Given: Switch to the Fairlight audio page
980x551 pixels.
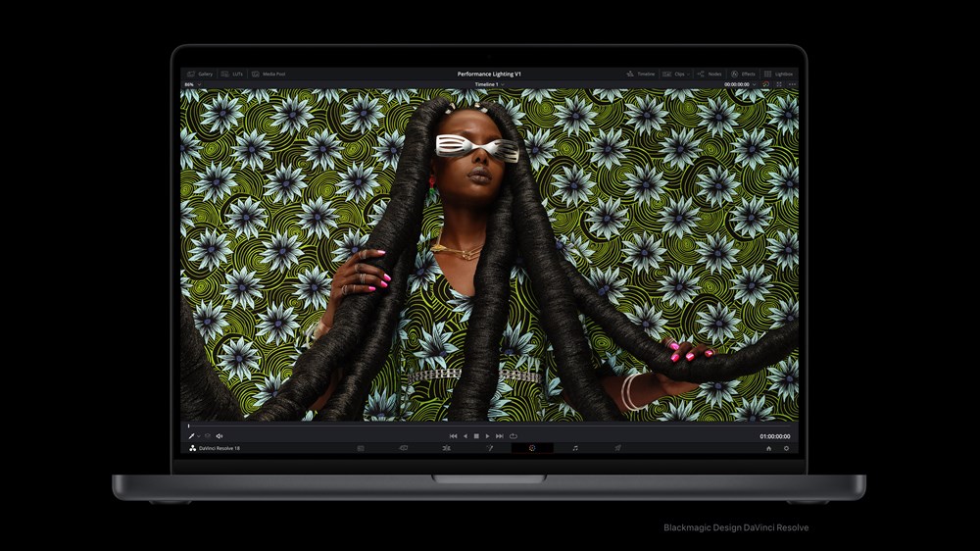Looking at the screenshot, I should (575, 448).
